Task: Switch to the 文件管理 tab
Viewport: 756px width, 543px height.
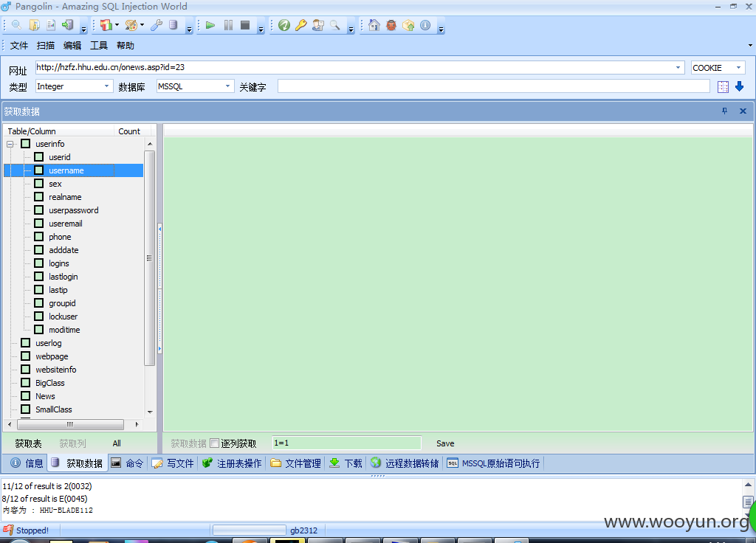Action: click(x=295, y=463)
